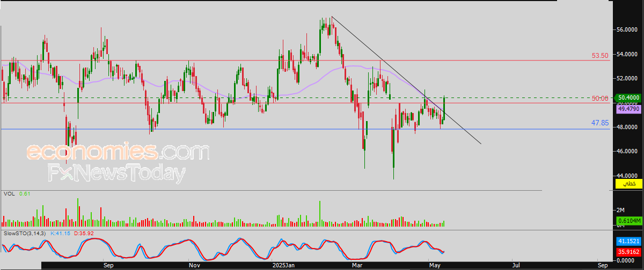The image size is (644, 270).
Task: Click the 52.0000 price axis label
Action: coord(627,78)
